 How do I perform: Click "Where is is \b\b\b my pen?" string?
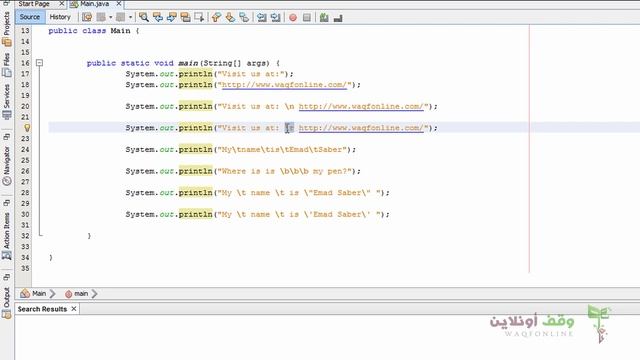[x=284, y=171]
